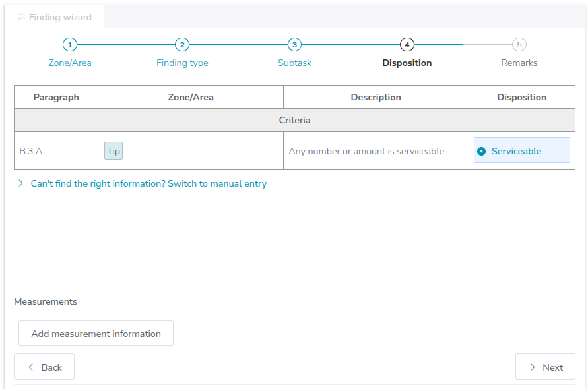The image size is (588, 389).
Task: Switch to the Subtask step label
Action: (295, 63)
